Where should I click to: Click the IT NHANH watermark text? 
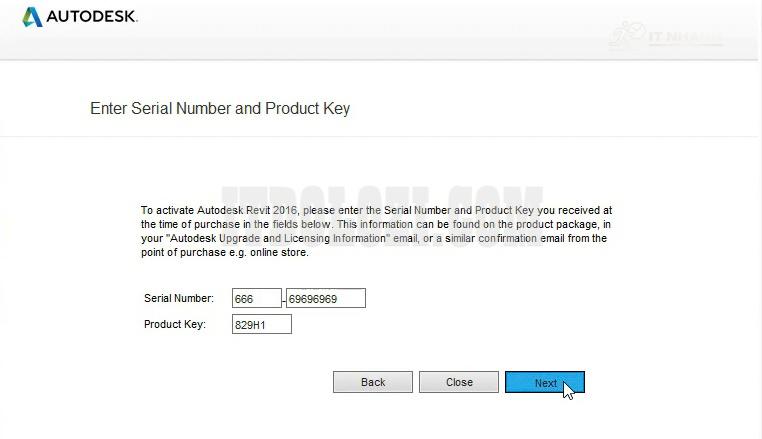(x=685, y=37)
